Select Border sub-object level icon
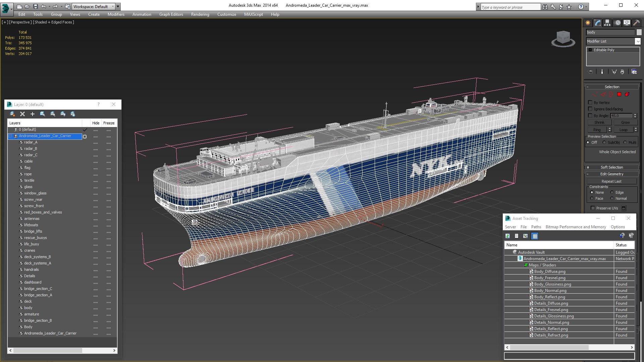The image size is (644, 362). pyautogui.click(x=611, y=95)
